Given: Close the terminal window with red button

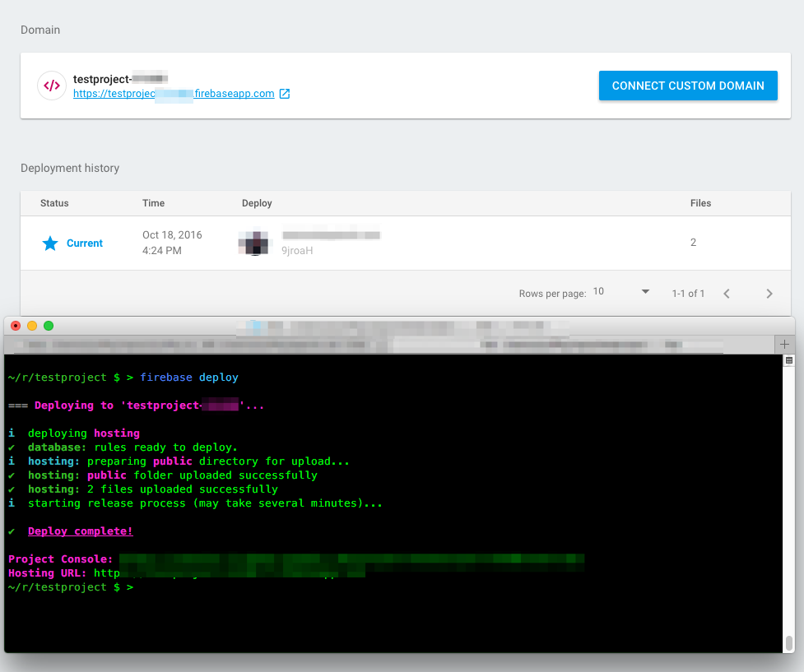Looking at the screenshot, I should pos(16,326).
